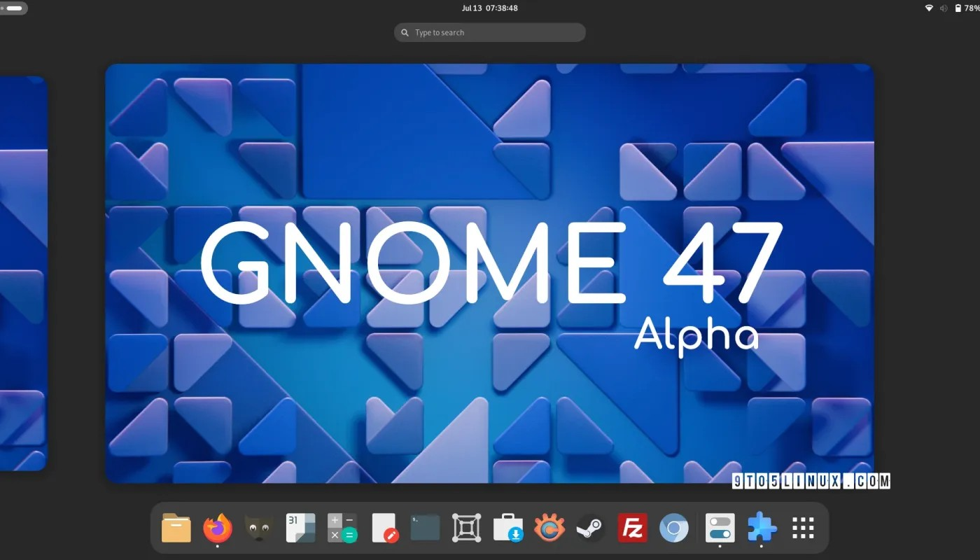
Task: Open the Text Editor app
Action: pyautogui.click(x=383, y=528)
